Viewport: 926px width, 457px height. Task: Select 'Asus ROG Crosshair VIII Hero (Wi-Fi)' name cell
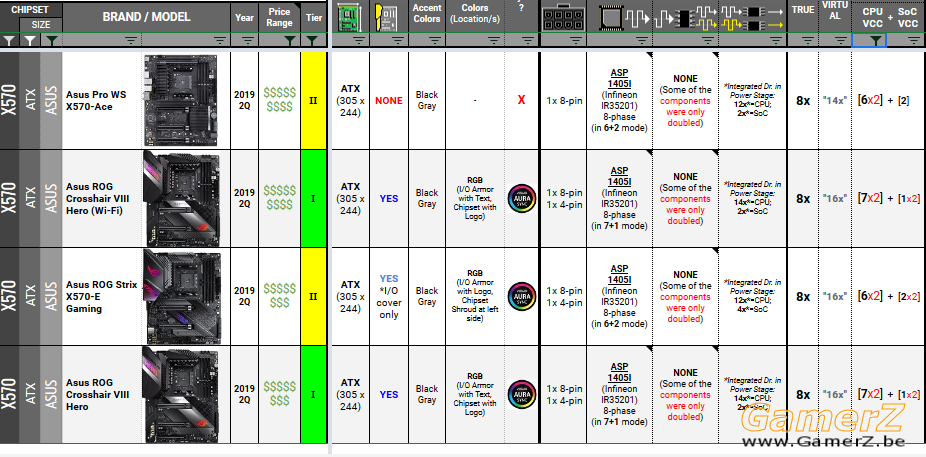pyautogui.click(x=102, y=198)
